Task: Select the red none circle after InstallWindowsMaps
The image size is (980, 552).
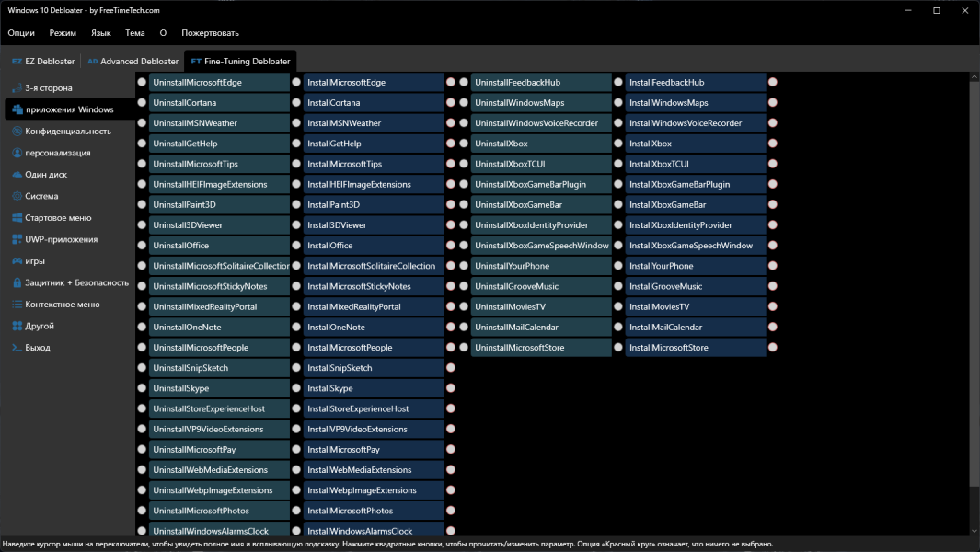Action: (773, 102)
